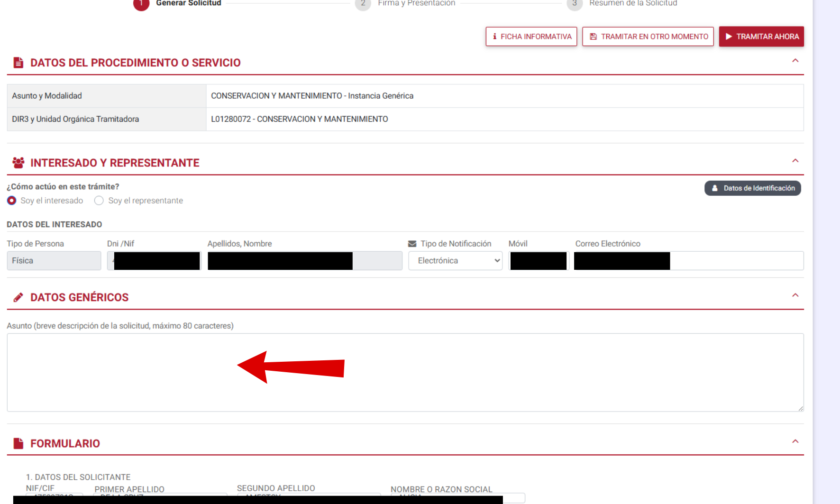
Task: Collapse the Formulario section chevron
Action: click(795, 441)
